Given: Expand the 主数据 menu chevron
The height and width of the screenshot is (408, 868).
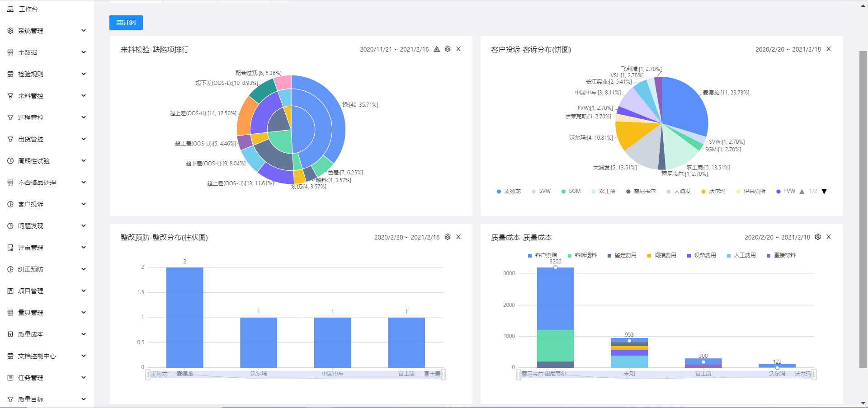Looking at the screenshot, I should (84, 52).
